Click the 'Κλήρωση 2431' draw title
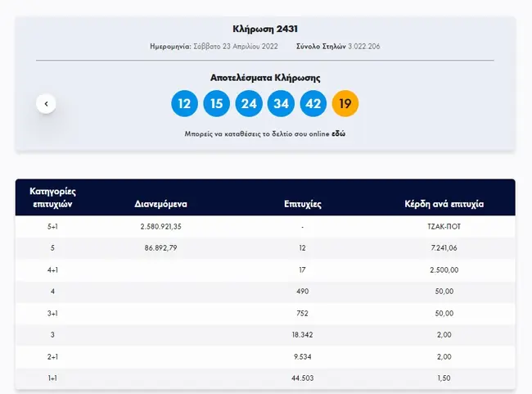This screenshot has height=394, width=532. (x=265, y=29)
